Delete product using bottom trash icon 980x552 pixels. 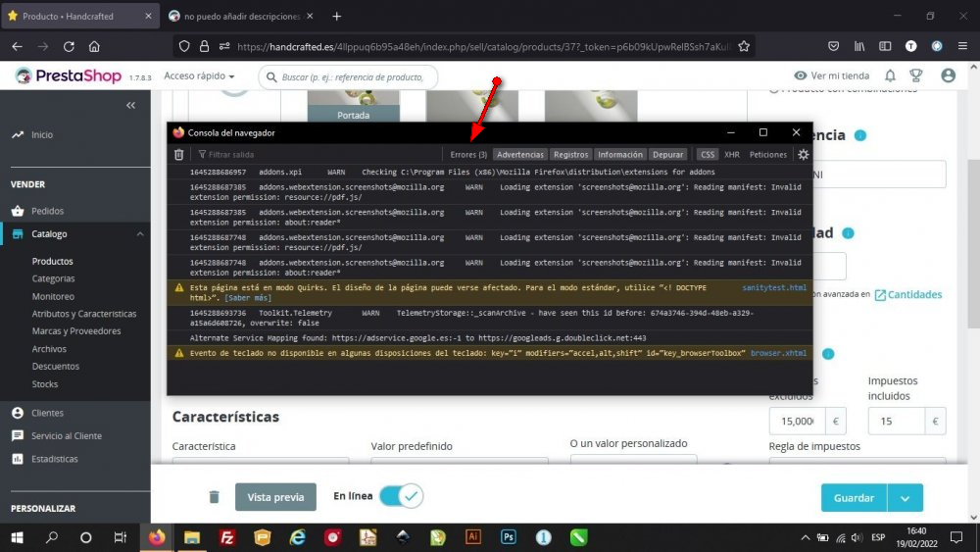tap(214, 497)
